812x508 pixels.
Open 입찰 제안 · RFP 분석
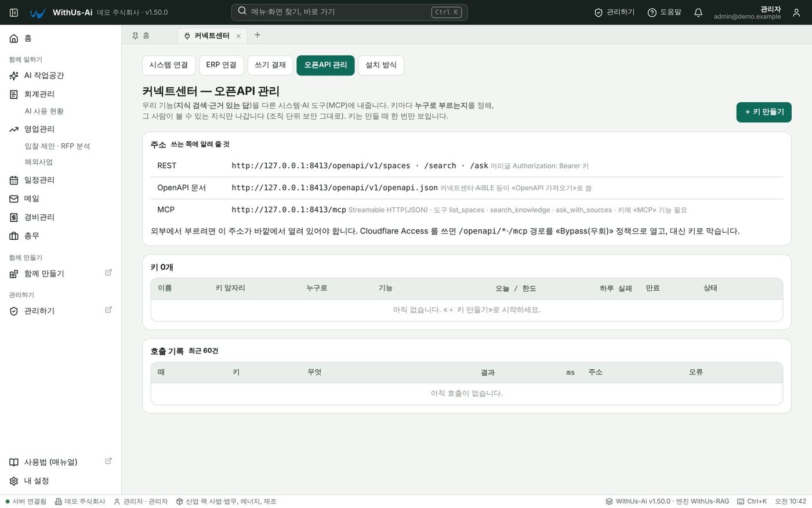tap(57, 146)
